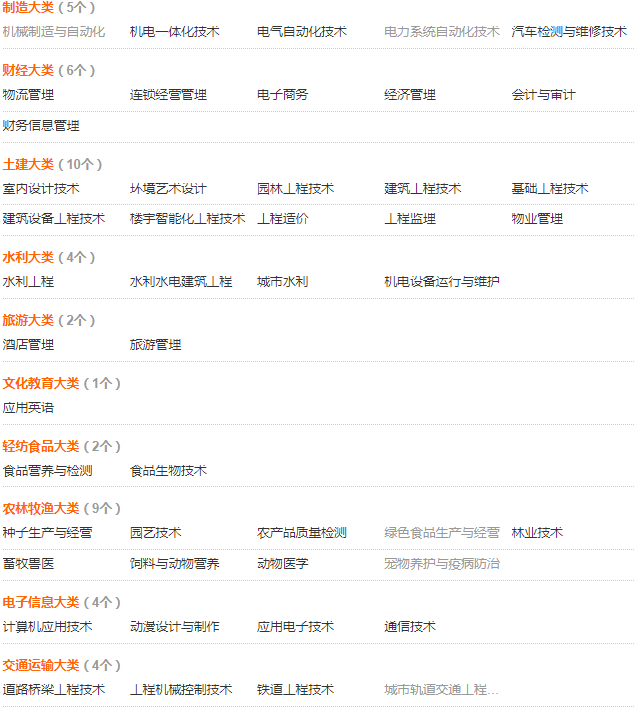Click the 应用英语 major link
This screenshot has width=635, height=710.
[x=28, y=408]
